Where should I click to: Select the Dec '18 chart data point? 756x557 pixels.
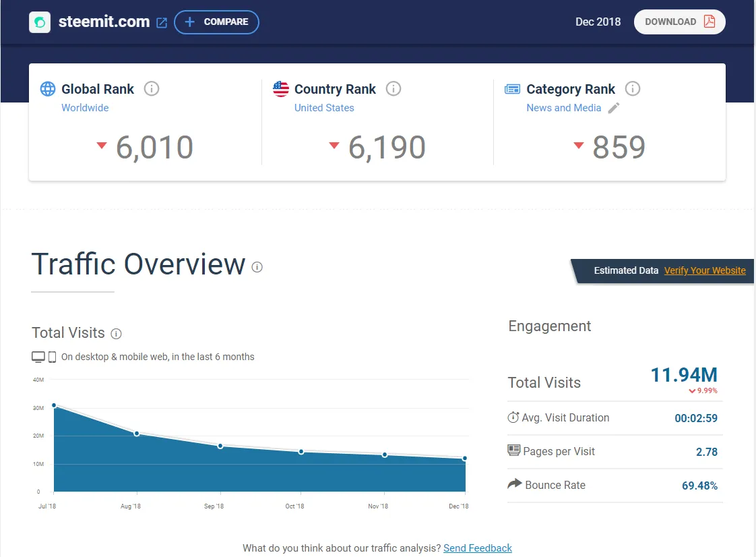coord(465,458)
